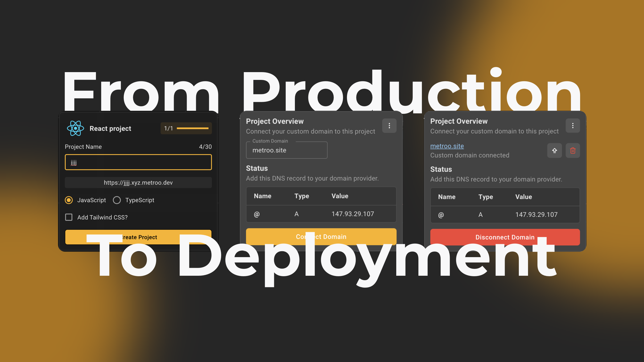The height and width of the screenshot is (362, 644).
Task: Click the upload arrow icon next to metroo.site
Action: (554, 151)
